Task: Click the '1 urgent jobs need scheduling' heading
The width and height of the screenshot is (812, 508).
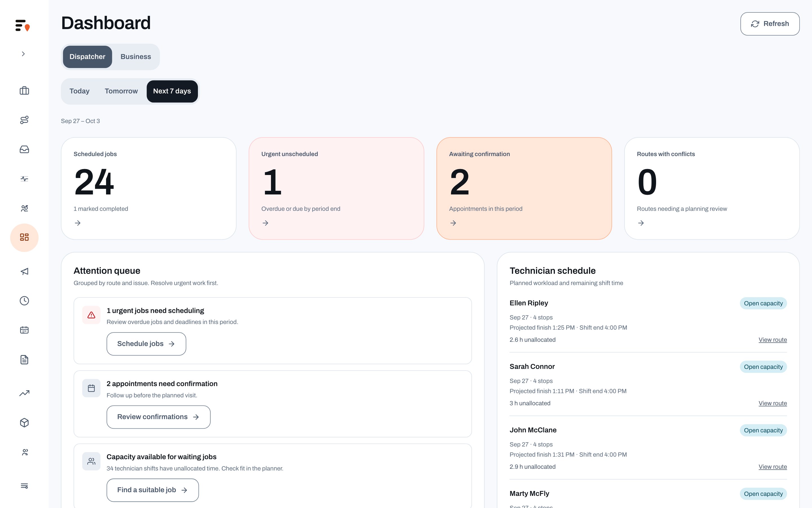Action: point(155,311)
